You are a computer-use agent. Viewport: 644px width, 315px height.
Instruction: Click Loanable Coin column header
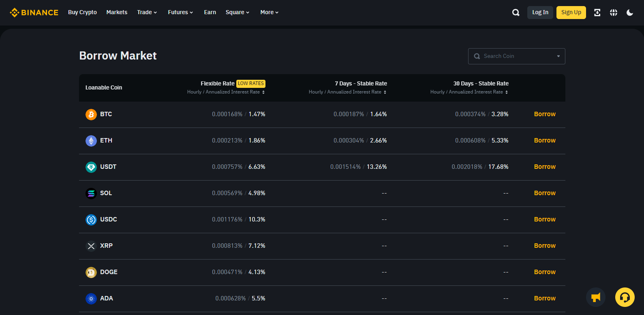point(104,87)
